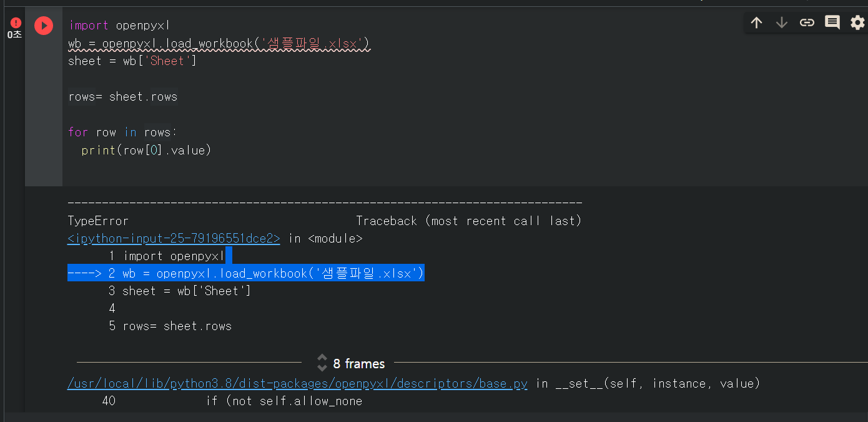The width and height of the screenshot is (868, 422).
Task: Click the TypeError text in the output
Action: [98, 221]
